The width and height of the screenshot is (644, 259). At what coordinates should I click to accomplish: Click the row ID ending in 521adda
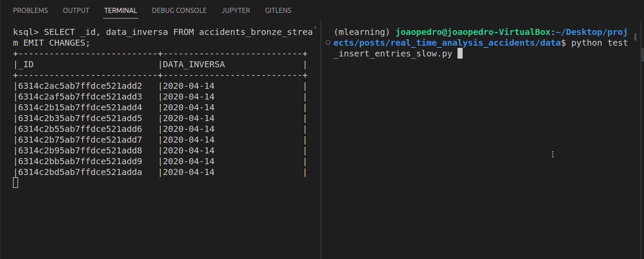pyautogui.click(x=80, y=172)
